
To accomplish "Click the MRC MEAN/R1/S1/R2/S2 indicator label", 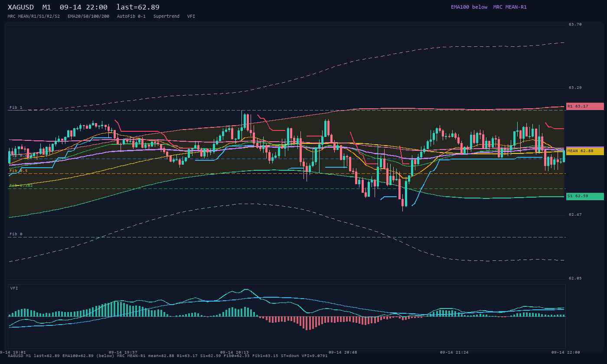I will 34,16.
